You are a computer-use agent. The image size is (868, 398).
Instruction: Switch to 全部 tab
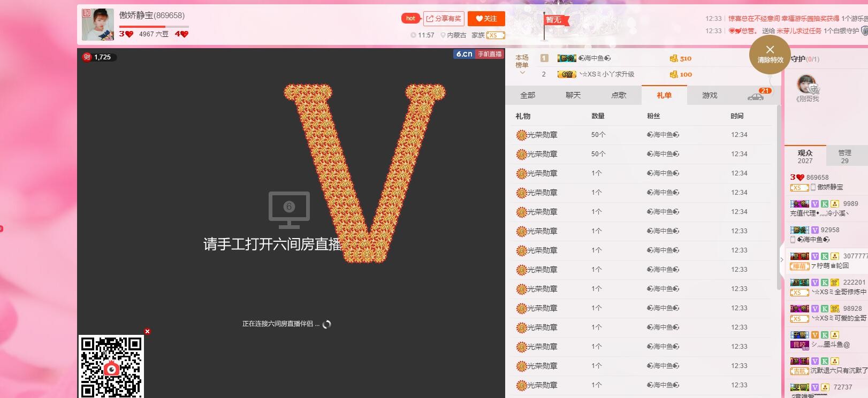click(528, 95)
